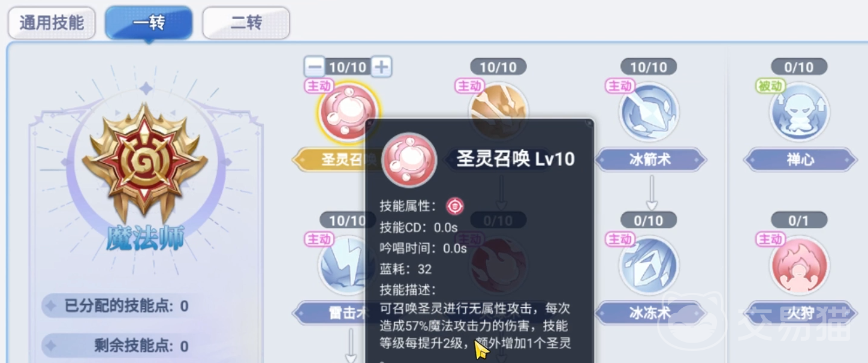Select the 一转 tab
868x363 pixels.
(149, 23)
